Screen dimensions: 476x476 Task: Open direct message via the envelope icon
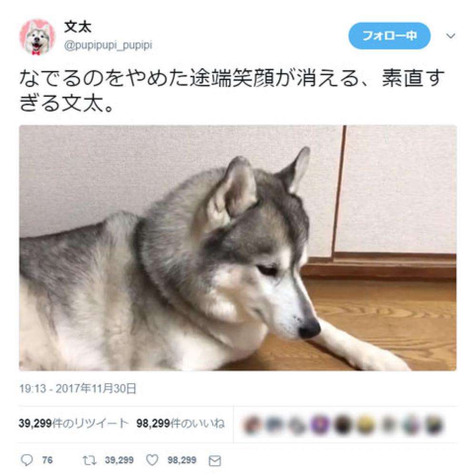coord(215,461)
